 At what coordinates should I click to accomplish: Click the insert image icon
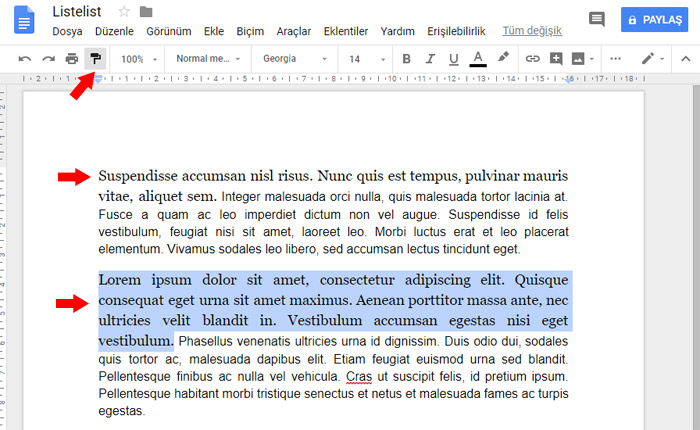[x=578, y=59]
